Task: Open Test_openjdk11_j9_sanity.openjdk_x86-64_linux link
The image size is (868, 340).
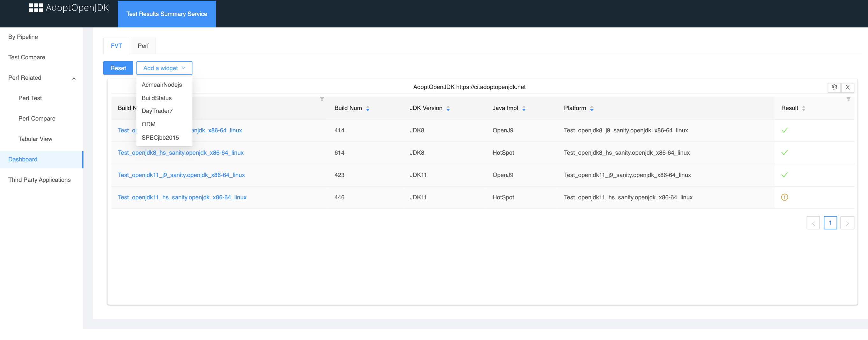Action: (x=181, y=175)
